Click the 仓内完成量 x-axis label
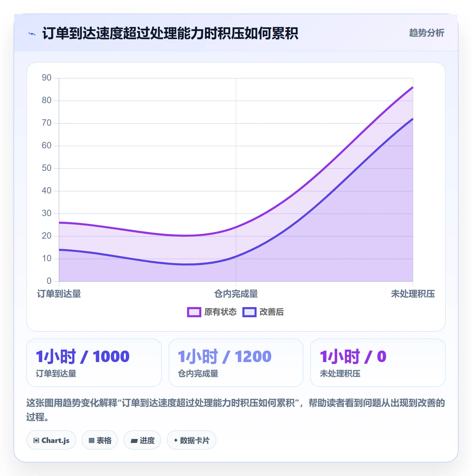 coord(236,294)
